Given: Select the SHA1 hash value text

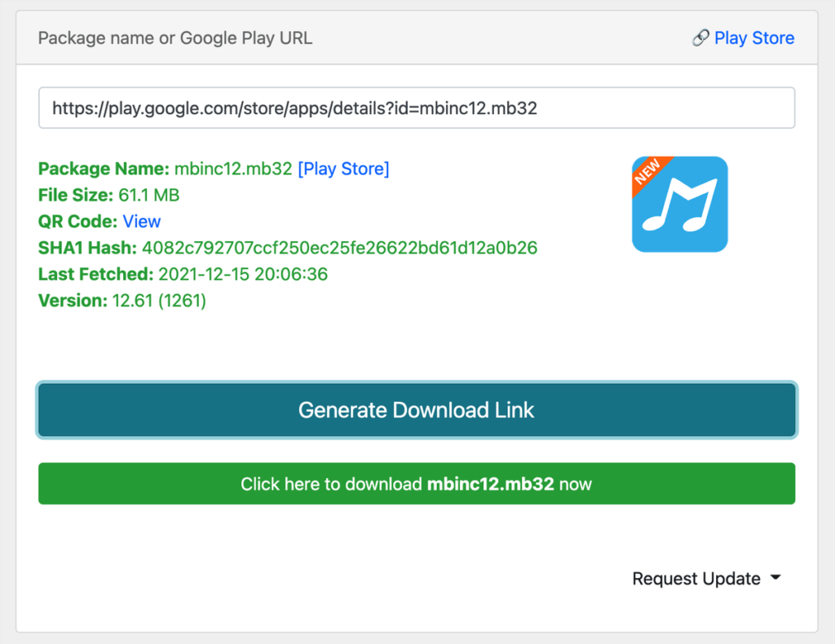Looking at the screenshot, I should (x=340, y=248).
